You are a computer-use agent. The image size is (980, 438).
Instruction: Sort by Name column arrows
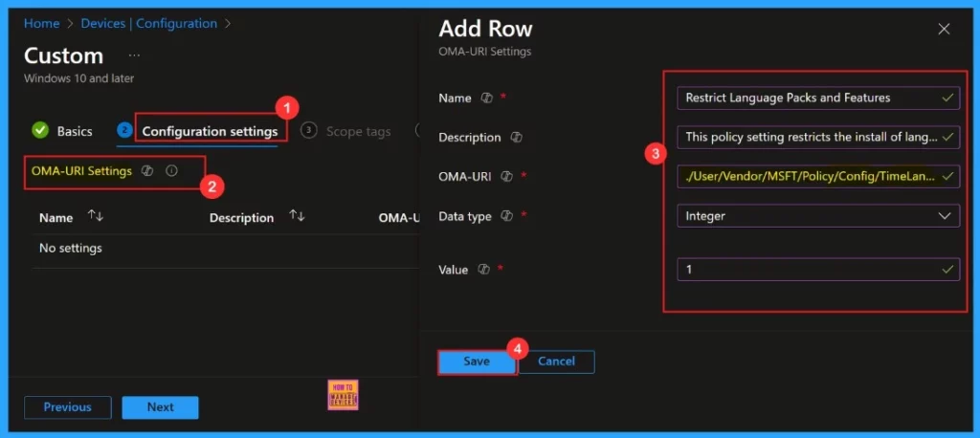click(x=95, y=216)
